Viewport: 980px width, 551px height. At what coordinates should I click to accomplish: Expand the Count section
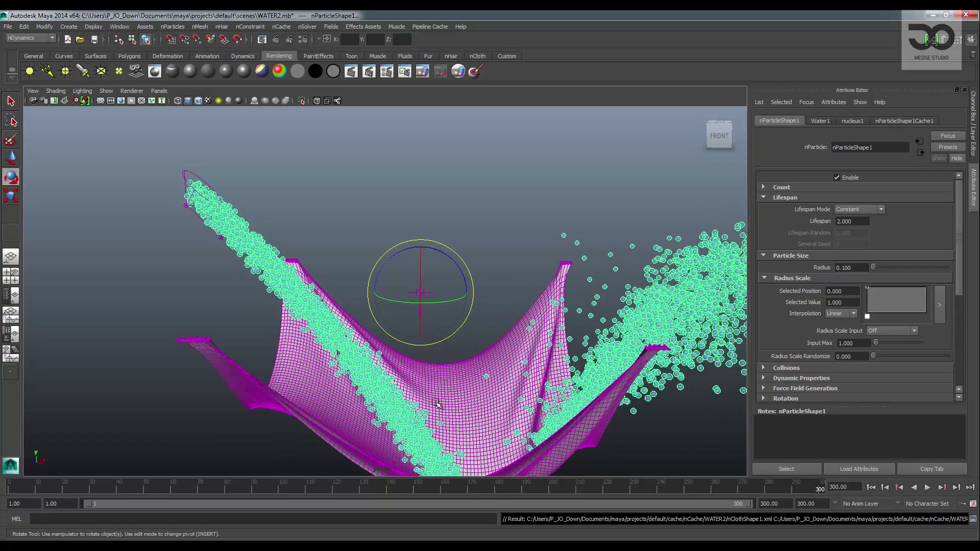pyautogui.click(x=855, y=187)
